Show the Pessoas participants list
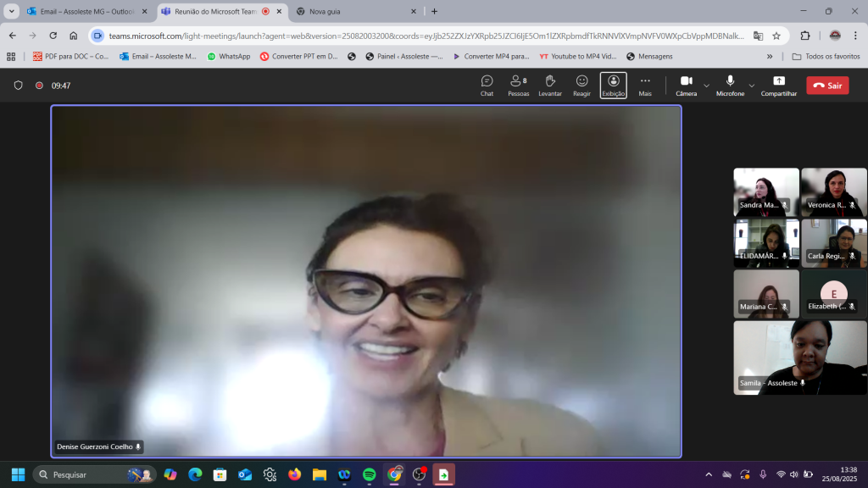 tap(518, 85)
